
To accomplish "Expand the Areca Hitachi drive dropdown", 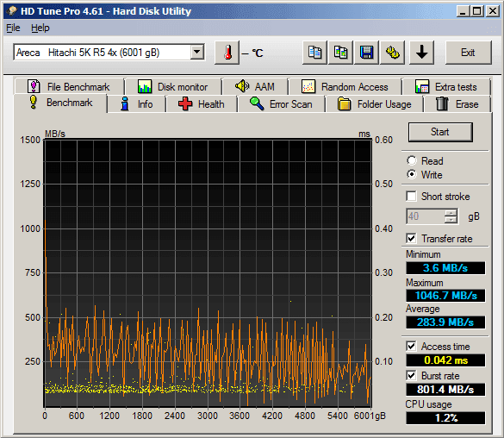I will tap(196, 52).
